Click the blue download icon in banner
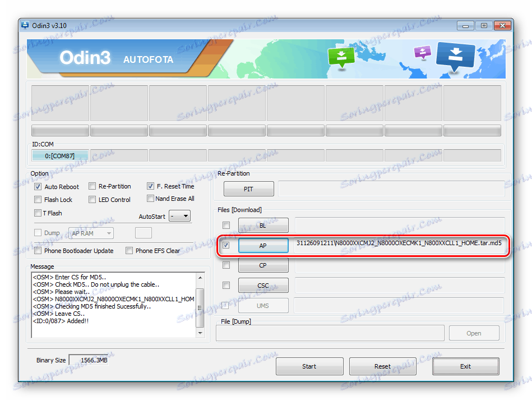This screenshot has width=532, height=400. [x=455, y=56]
